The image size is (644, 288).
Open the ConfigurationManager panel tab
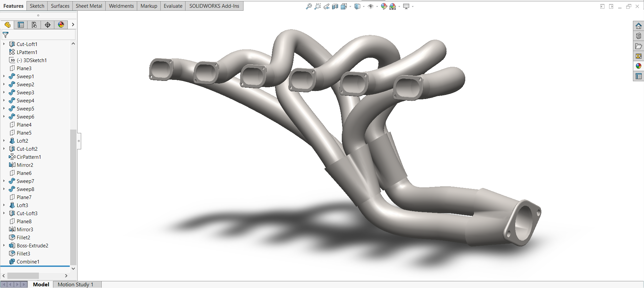pos(34,25)
